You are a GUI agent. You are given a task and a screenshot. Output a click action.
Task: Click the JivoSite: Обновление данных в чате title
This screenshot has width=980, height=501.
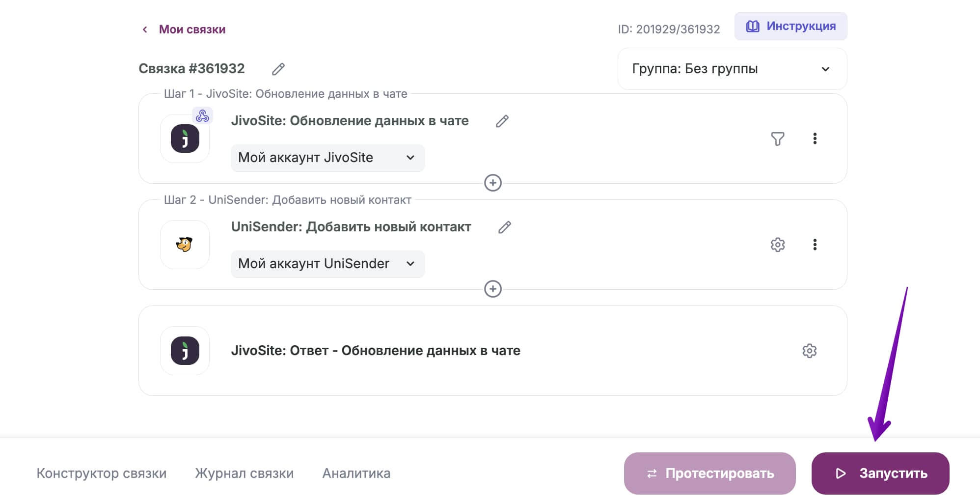coord(350,121)
